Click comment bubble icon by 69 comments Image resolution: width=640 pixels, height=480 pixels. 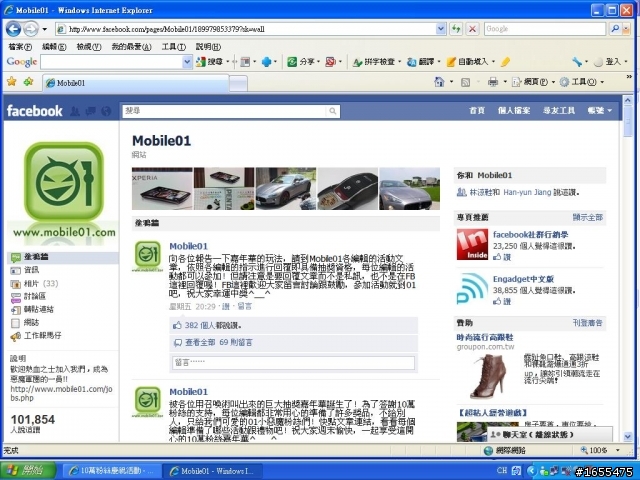[x=178, y=343]
